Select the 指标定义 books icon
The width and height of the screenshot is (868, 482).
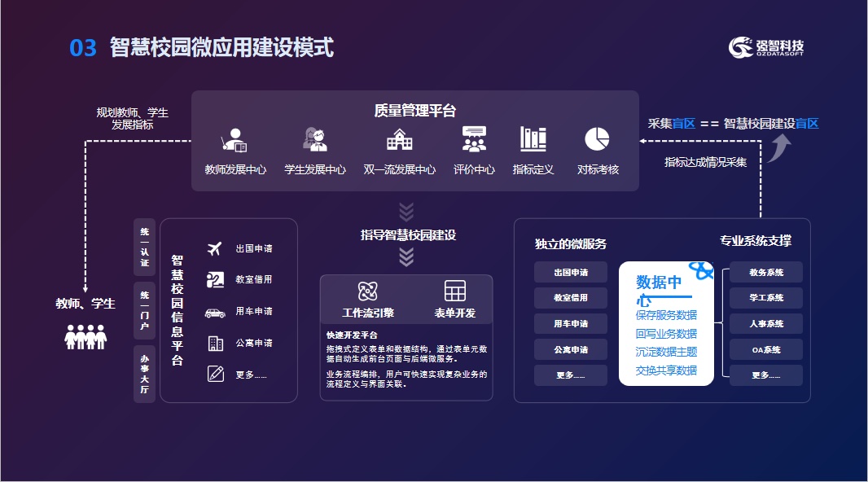pyautogui.click(x=533, y=139)
